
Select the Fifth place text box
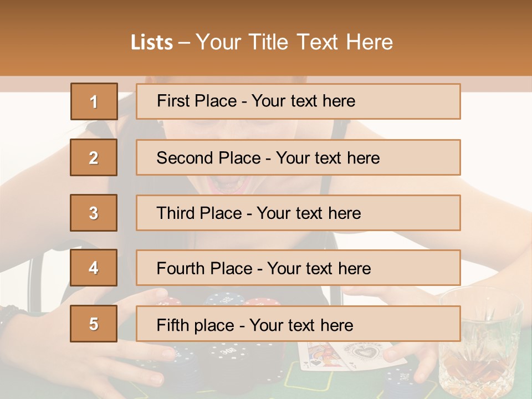point(298,324)
